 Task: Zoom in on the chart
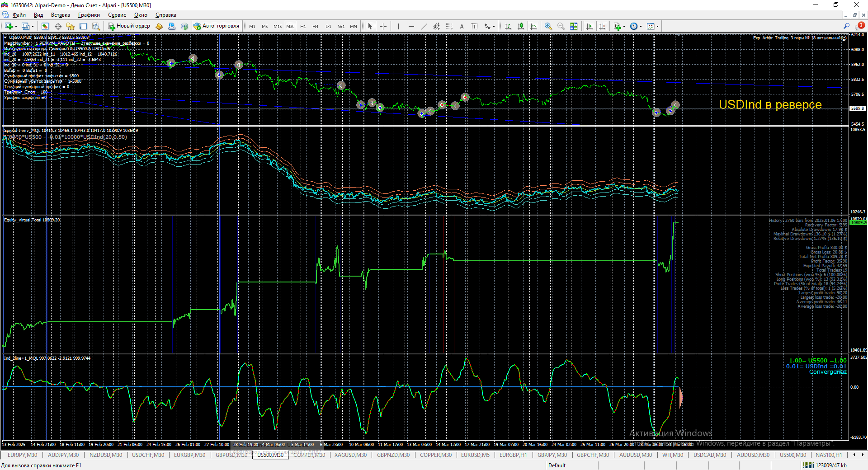(548, 26)
